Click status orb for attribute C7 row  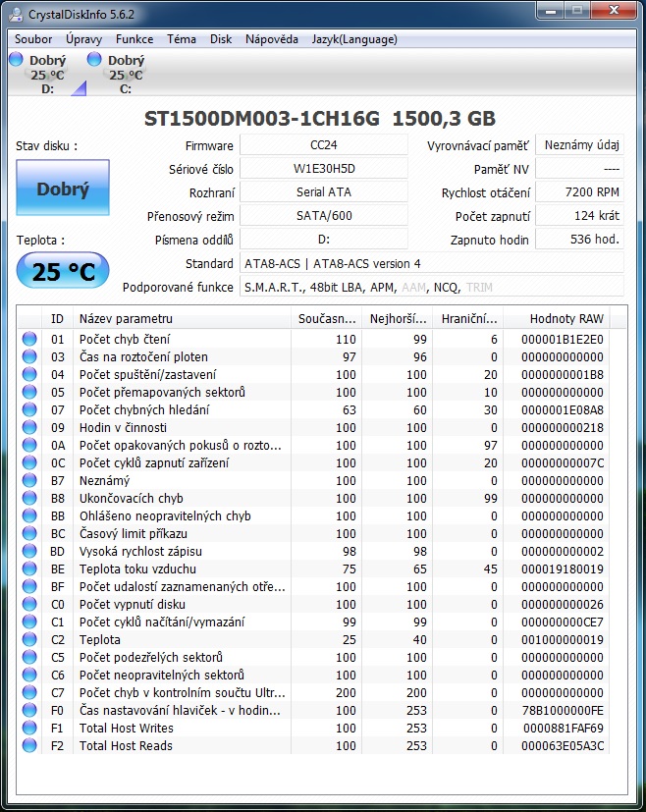pyautogui.click(x=29, y=692)
